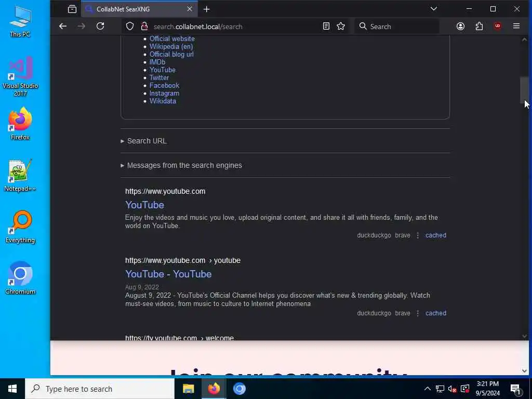Open This PC desktop icon
Image resolution: width=532 pixels, height=399 pixels.
point(20,21)
